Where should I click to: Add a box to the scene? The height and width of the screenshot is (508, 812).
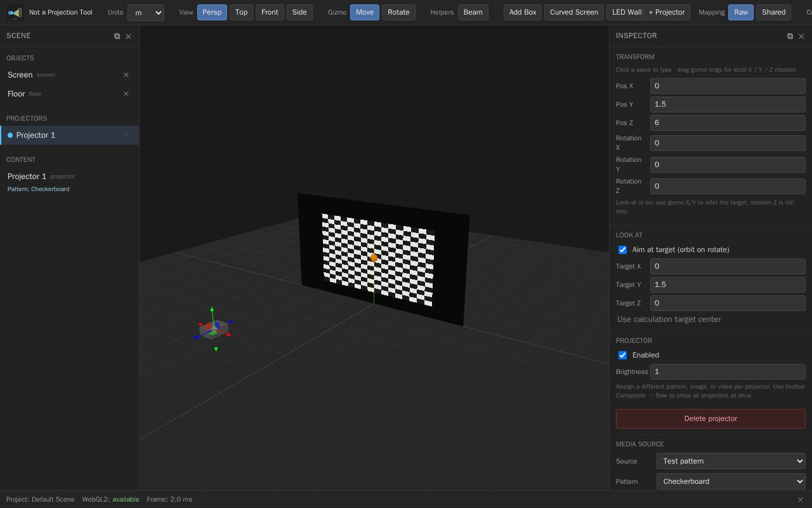523,12
